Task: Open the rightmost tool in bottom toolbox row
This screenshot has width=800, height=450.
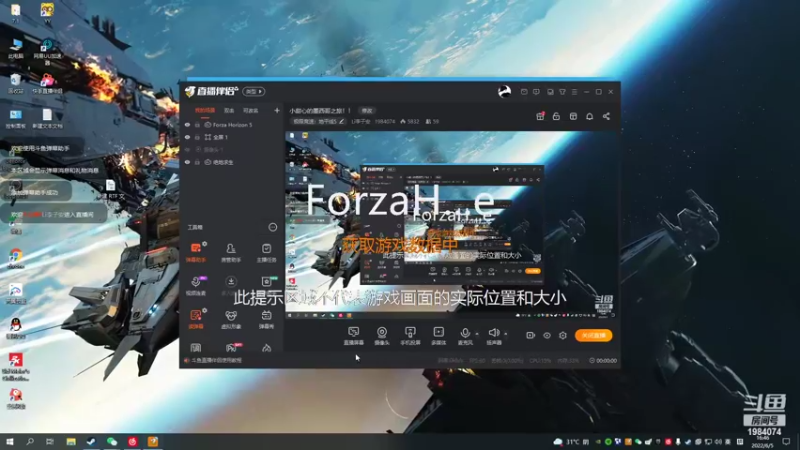Action: (266, 348)
